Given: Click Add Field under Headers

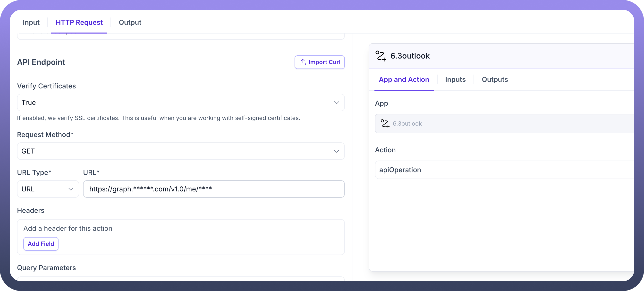Looking at the screenshot, I should point(41,244).
